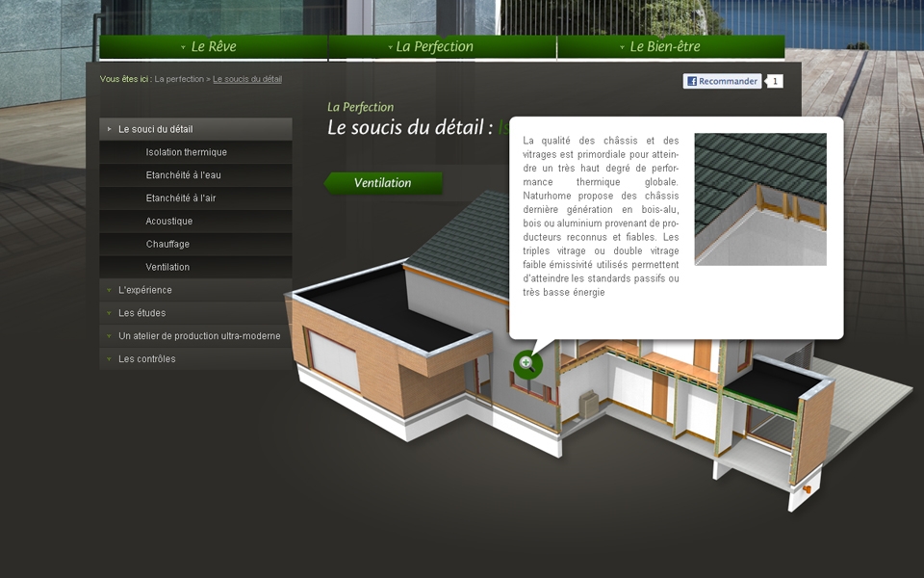Click the Facebook logo icon

tap(692, 81)
